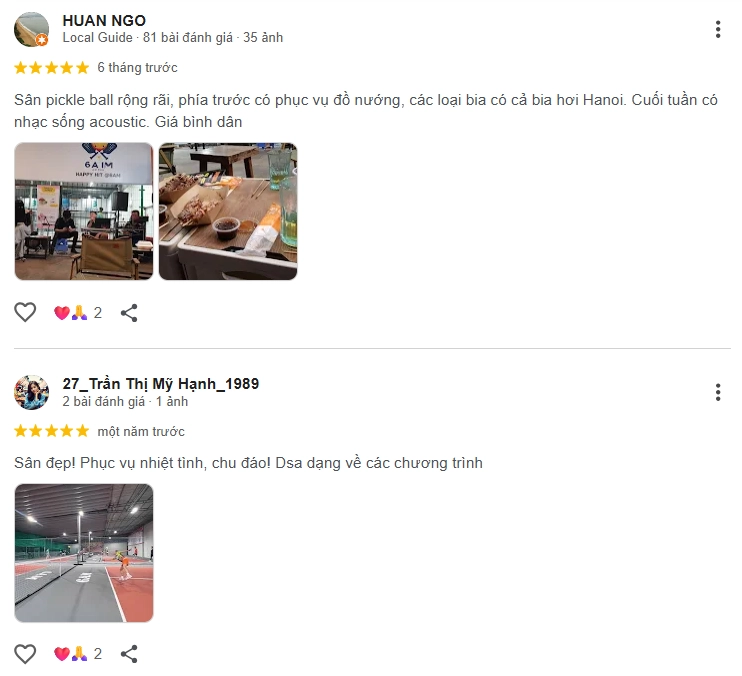Viewport: 742px width, 676px height.
Task: Click Mỹ Hạnh's five-star rating
Action: (x=52, y=431)
